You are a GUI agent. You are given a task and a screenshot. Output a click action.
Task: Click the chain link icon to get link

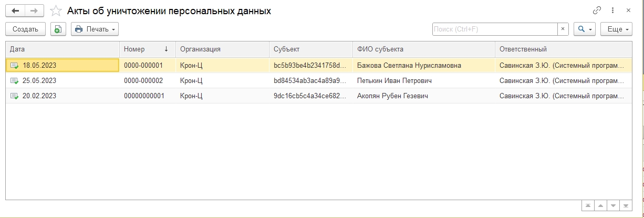[x=597, y=11]
